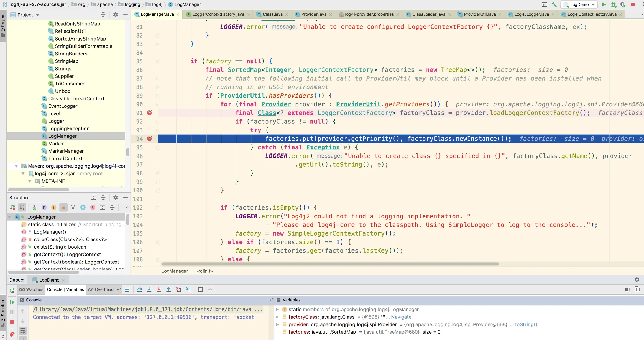Toggle Show Fields in Structure toolbar
644x340 pixels.
(53, 207)
